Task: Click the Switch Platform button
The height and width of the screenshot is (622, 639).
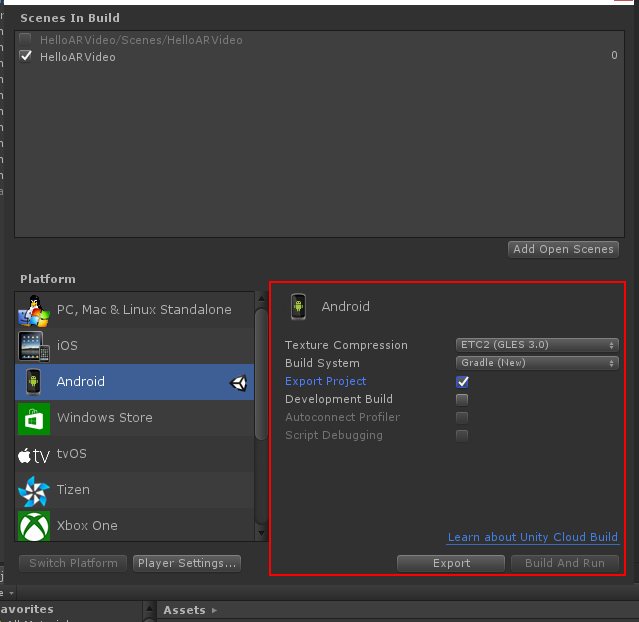Action: point(73,563)
